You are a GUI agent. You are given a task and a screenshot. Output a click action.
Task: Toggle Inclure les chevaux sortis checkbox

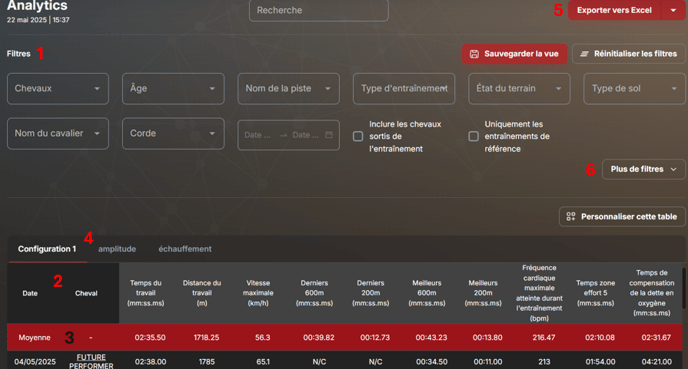[358, 136]
